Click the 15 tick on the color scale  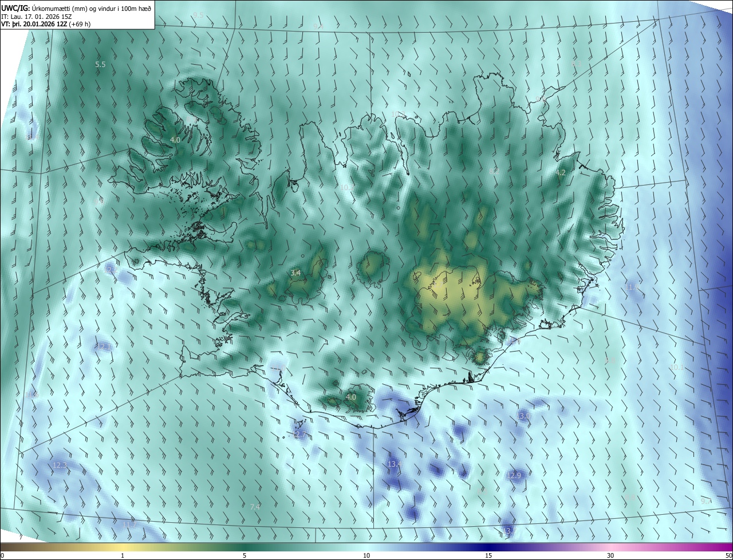(488, 555)
